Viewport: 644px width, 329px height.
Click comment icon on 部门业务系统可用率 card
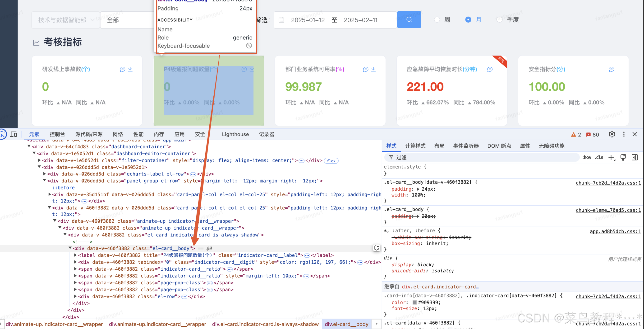click(x=365, y=69)
